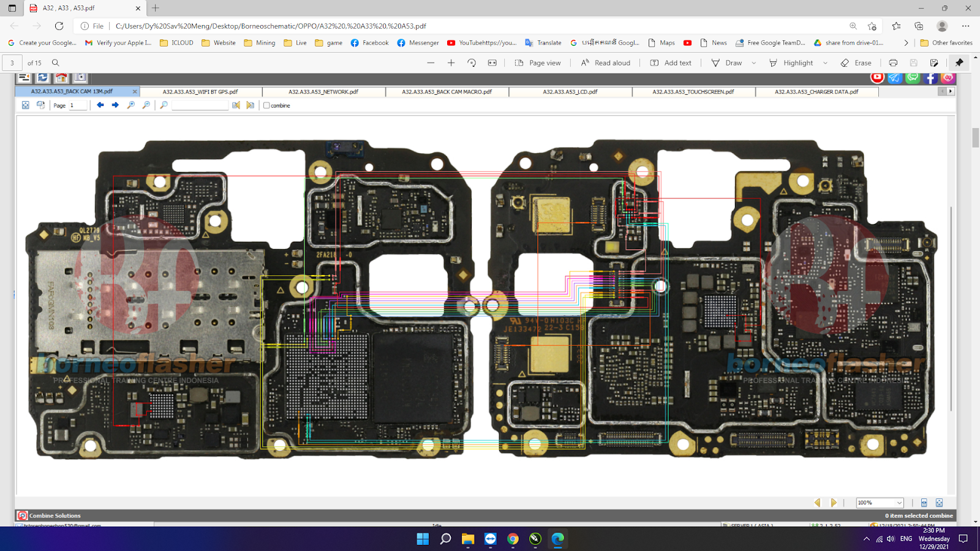
Task: Find previous match in schematic
Action: click(236, 105)
